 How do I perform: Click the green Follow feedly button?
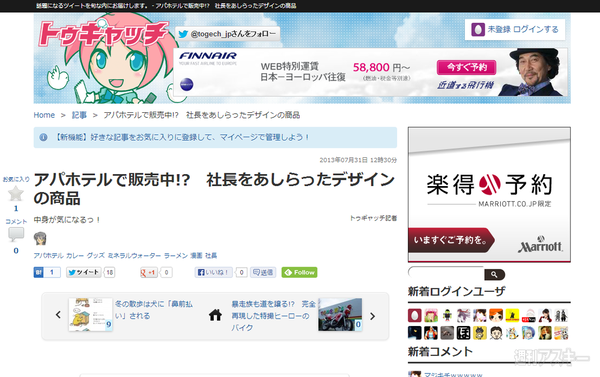tap(300, 273)
